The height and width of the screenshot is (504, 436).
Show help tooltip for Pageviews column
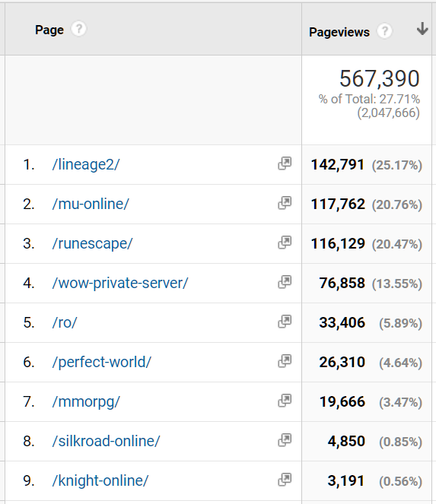(384, 31)
